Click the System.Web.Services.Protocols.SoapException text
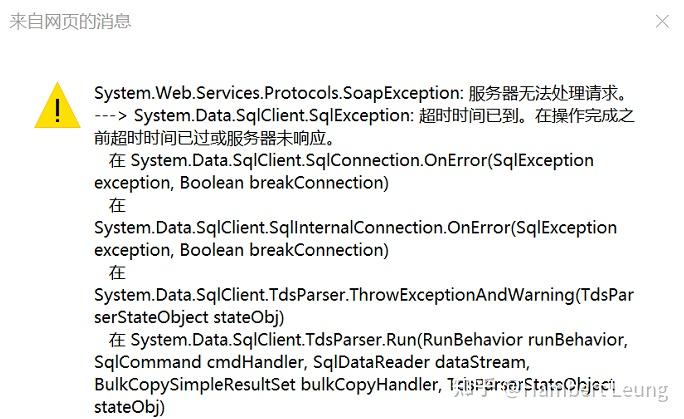Screen dimensions: 684x419 click(277, 93)
